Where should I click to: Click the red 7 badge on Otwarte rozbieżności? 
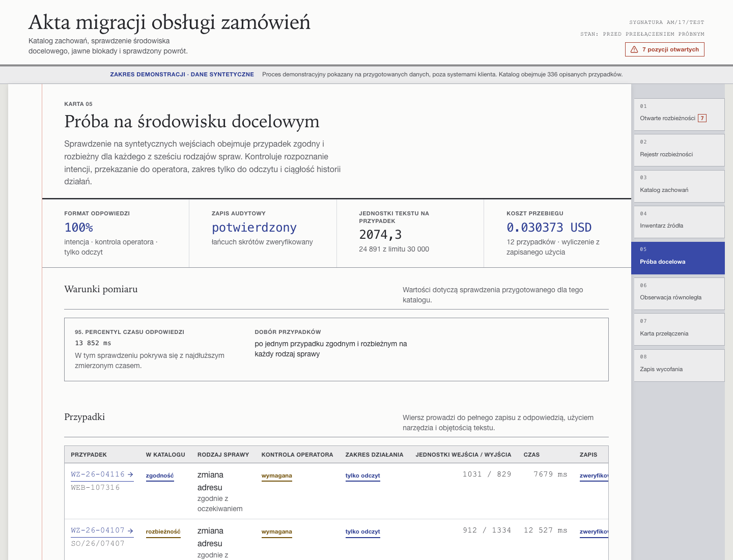point(702,118)
